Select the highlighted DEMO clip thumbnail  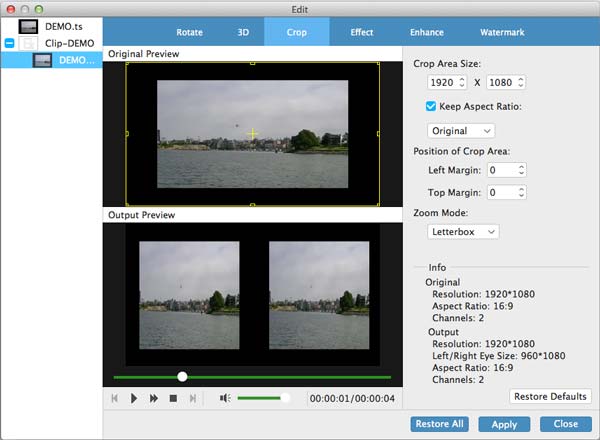(x=42, y=60)
